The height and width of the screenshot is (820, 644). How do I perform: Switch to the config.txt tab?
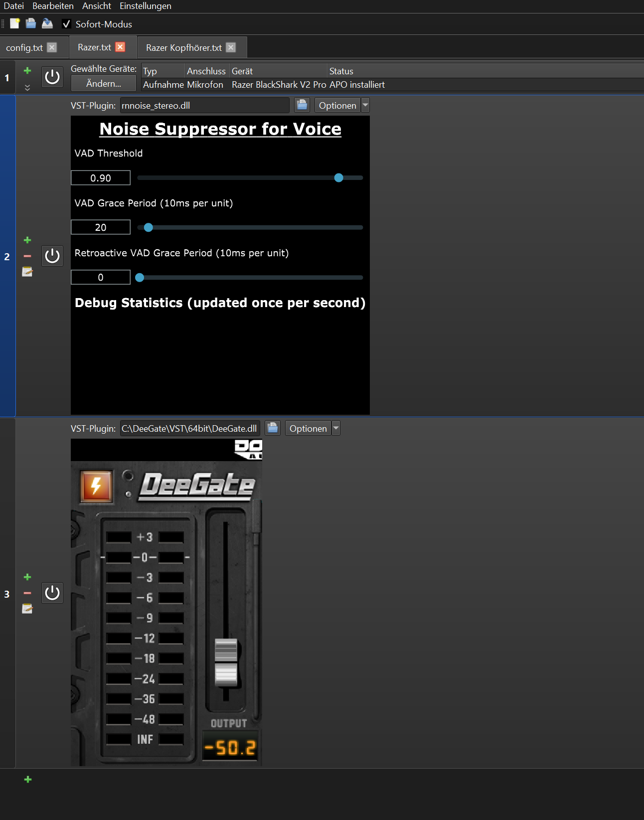coord(24,47)
